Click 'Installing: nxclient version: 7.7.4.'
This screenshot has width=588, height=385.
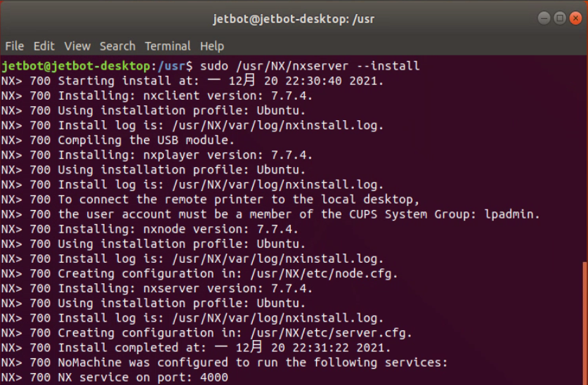point(185,96)
